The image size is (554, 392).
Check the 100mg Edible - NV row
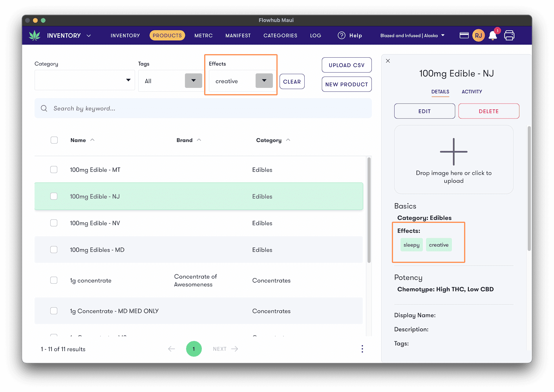[x=54, y=223]
